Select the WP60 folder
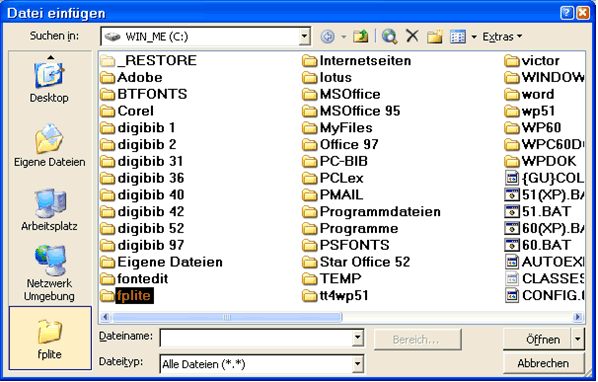Image resolution: width=598 pixels, height=382 pixels. (533, 127)
